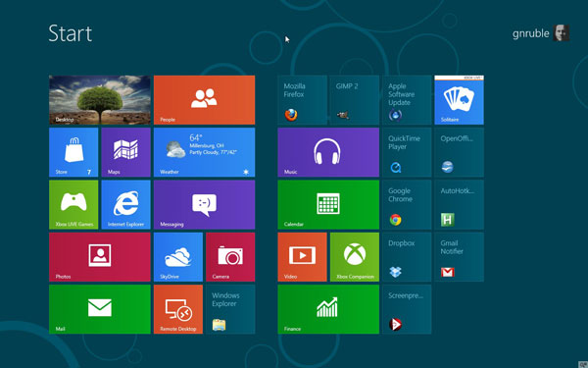Click the user account picture
This screenshot has width=588, height=368.
562,33
